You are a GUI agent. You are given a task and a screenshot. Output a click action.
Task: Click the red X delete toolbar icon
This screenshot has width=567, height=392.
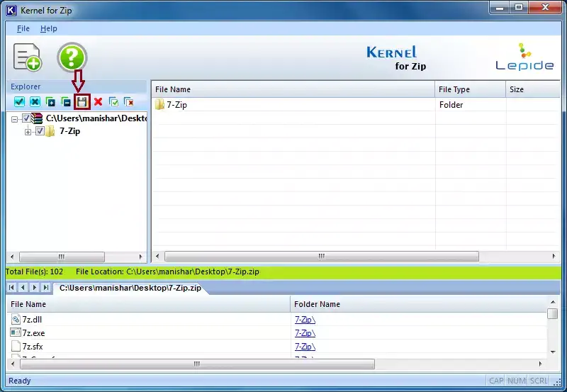coord(98,102)
